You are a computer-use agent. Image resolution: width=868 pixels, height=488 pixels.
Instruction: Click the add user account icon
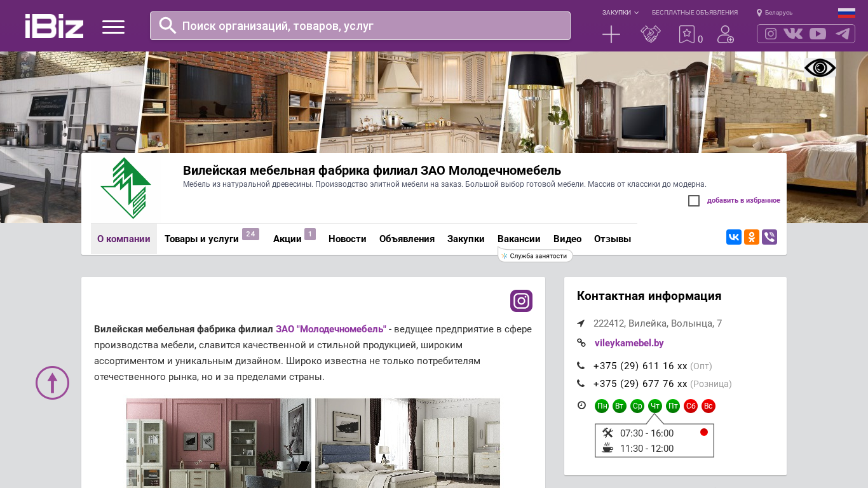(x=726, y=34)
